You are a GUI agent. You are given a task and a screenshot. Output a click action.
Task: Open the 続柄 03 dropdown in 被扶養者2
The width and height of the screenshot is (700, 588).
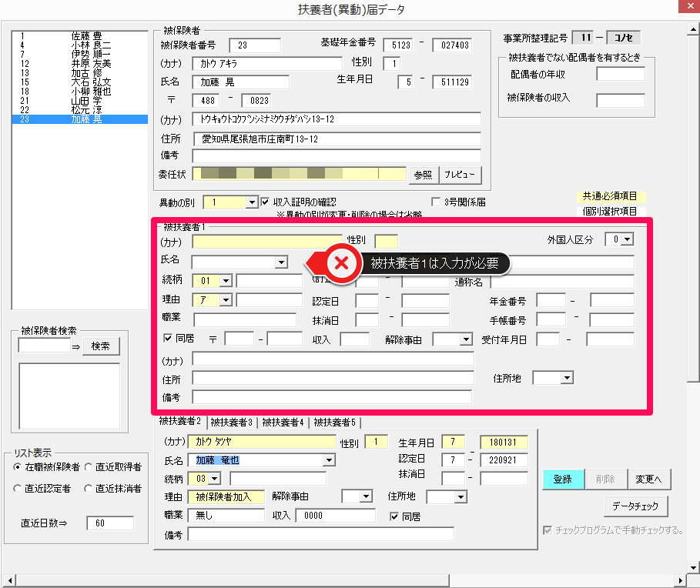pyautogui.click(x=215, y=479)
